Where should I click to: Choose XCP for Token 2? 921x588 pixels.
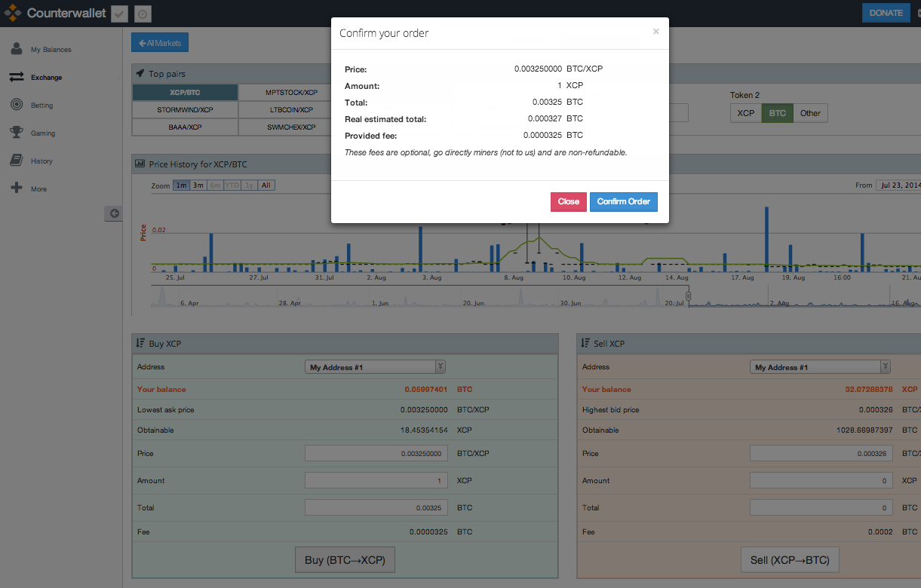pos(746,113)
